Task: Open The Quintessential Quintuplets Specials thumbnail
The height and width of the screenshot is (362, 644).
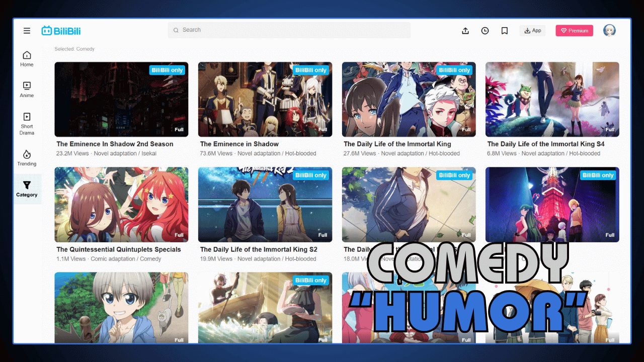Action: click(x=121, y=204)
